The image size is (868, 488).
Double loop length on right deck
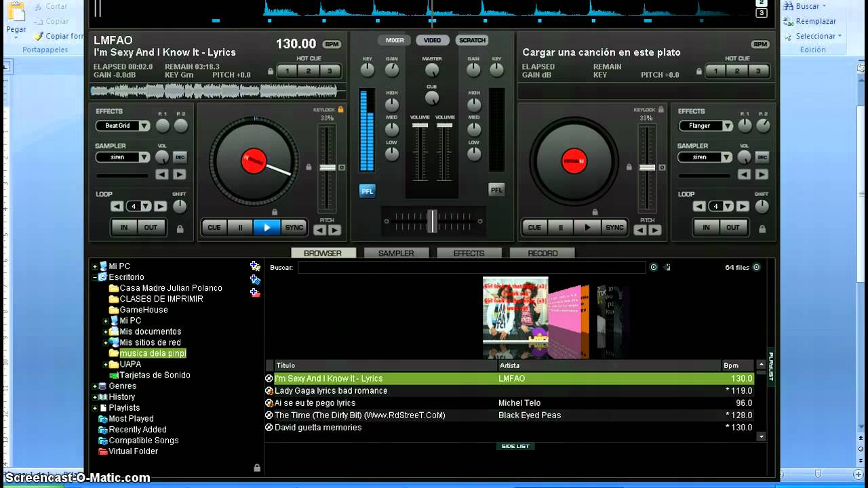(x=743, y=207)
